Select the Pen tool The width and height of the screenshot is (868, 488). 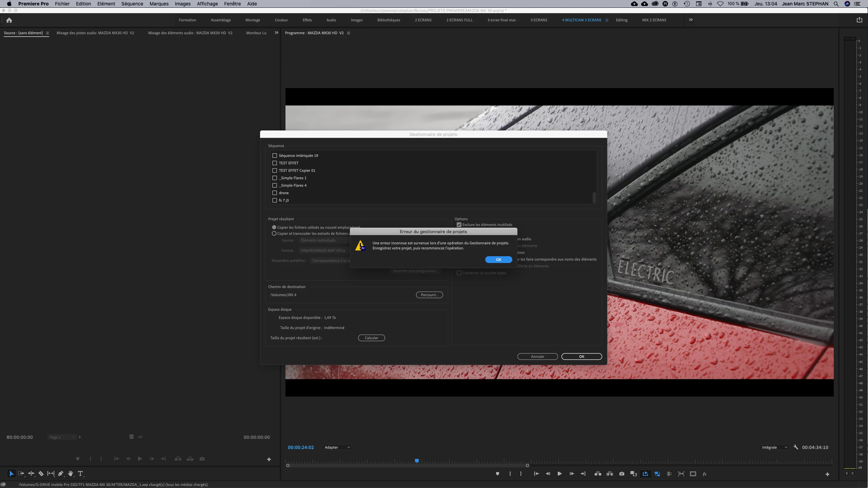61,473
